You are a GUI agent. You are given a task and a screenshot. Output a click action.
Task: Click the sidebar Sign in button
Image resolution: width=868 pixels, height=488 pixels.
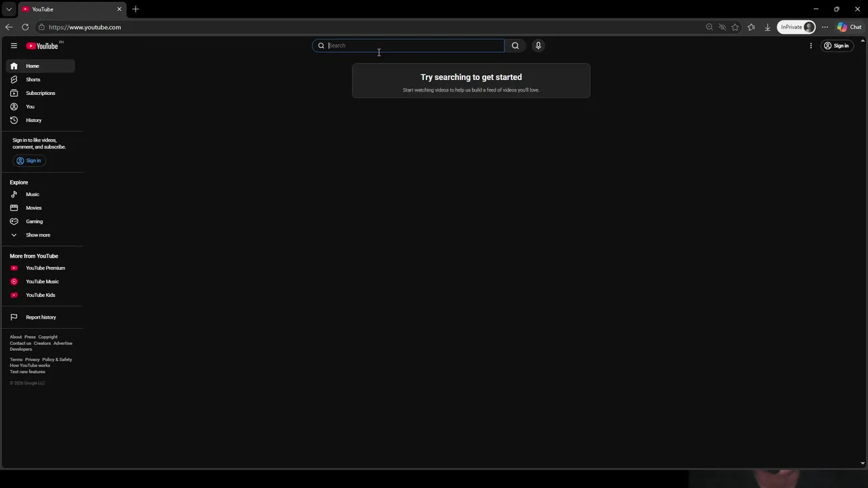tap(29, 161)
